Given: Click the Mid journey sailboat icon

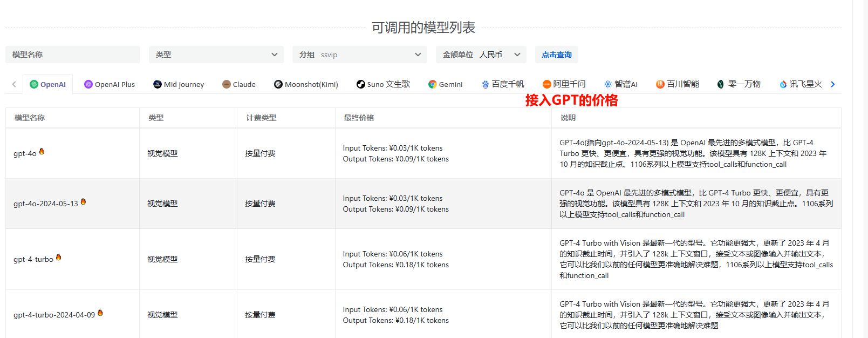Looking at the screenshot, I should click(158, 84).
